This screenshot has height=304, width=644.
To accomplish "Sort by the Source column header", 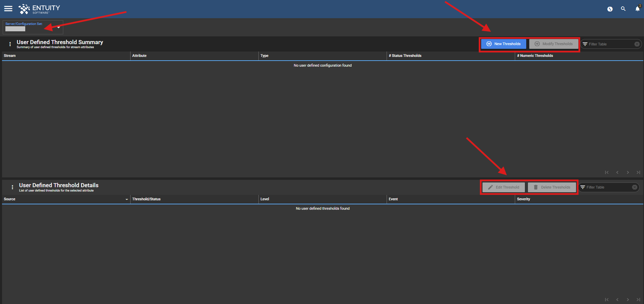I will (x=66, y=199).
